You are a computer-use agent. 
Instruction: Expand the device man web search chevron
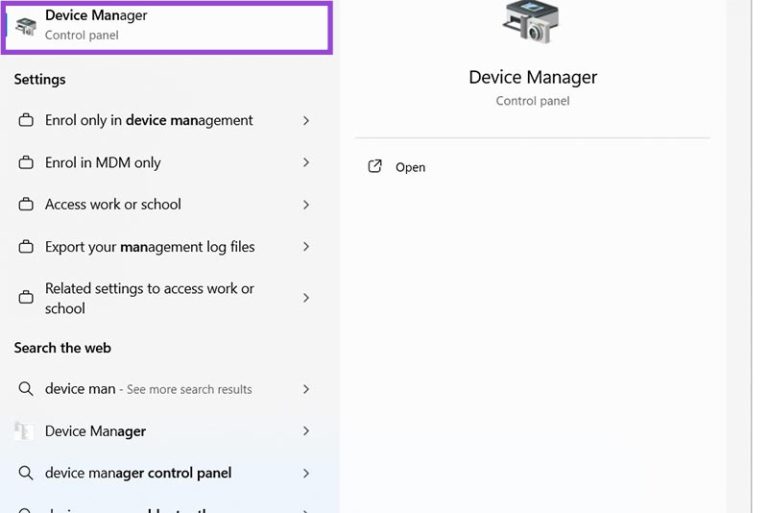pos(306,389)
